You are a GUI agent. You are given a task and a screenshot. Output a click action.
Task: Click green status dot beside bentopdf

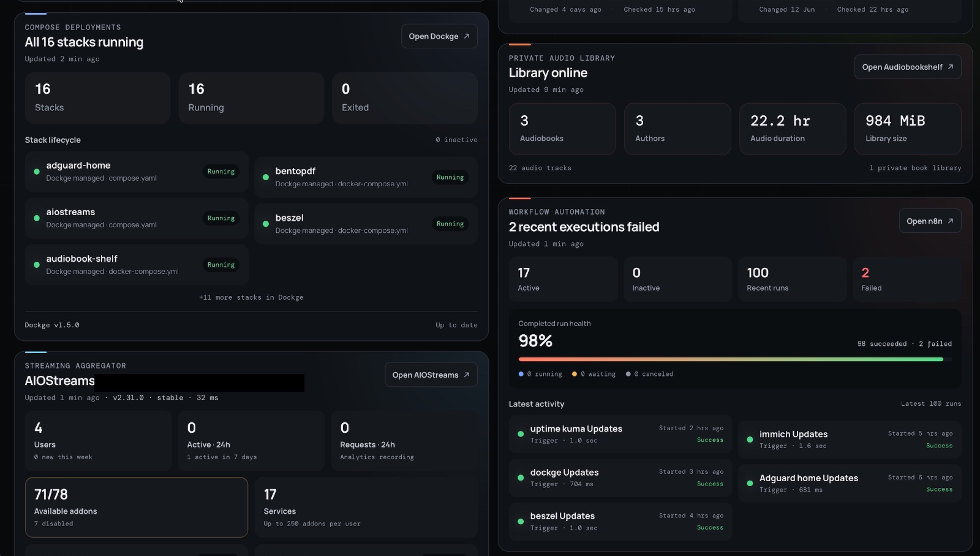click(x=266, y=177)
